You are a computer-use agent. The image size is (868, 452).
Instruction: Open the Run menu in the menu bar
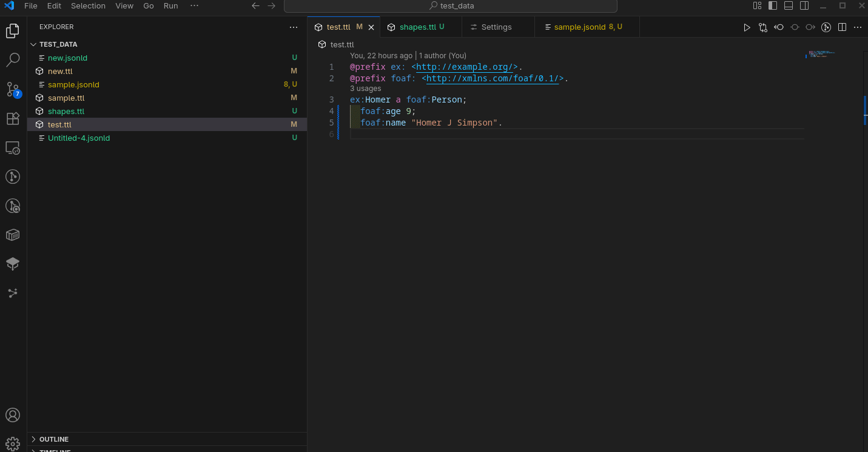coord(170,5)
